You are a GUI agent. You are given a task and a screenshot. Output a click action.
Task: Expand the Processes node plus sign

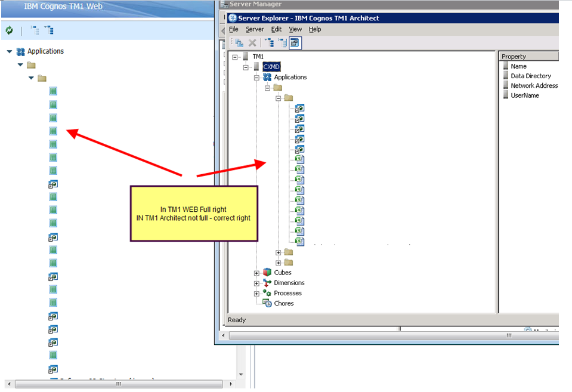point(257,293)
